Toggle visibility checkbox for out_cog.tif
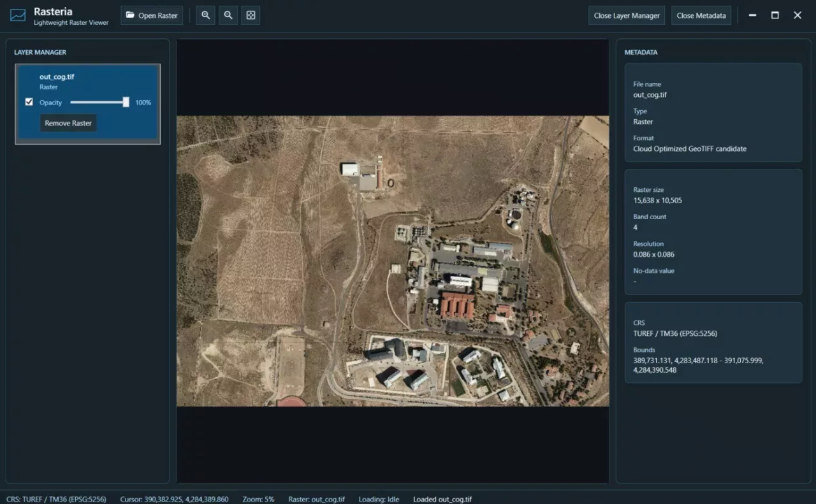Image resolution: width=816 pixels, height=504 pixels. [x=29, y=102]
